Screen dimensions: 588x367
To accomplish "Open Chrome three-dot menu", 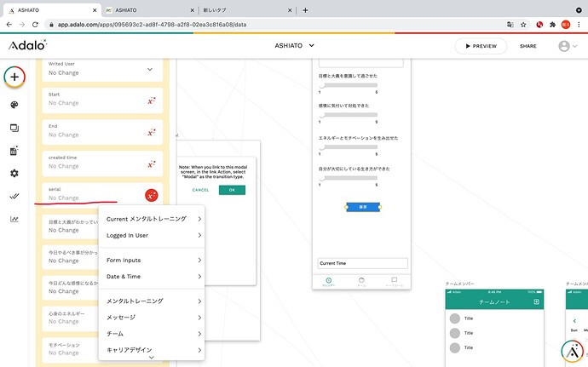I will (579, 25).
